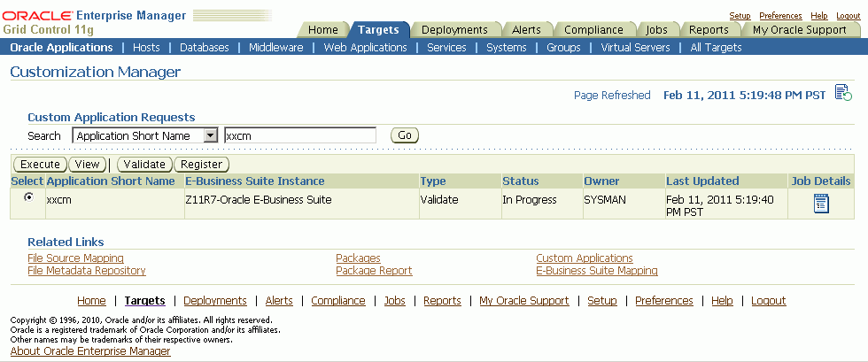Open the Web Applications subtab

[365, 48]
